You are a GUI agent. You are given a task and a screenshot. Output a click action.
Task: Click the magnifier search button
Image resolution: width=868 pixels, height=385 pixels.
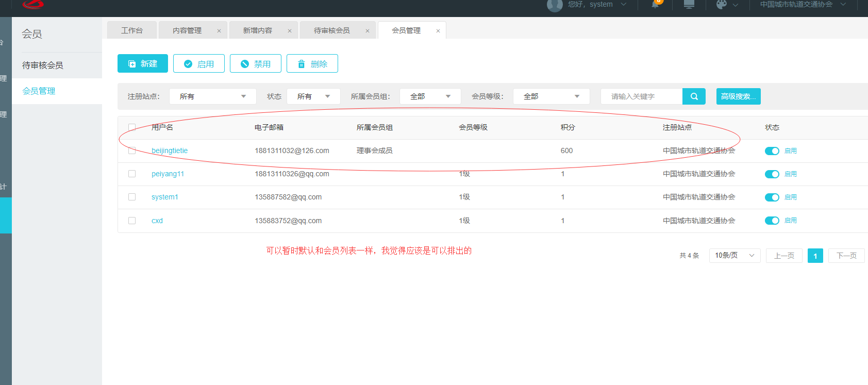(x=694, y=96)
